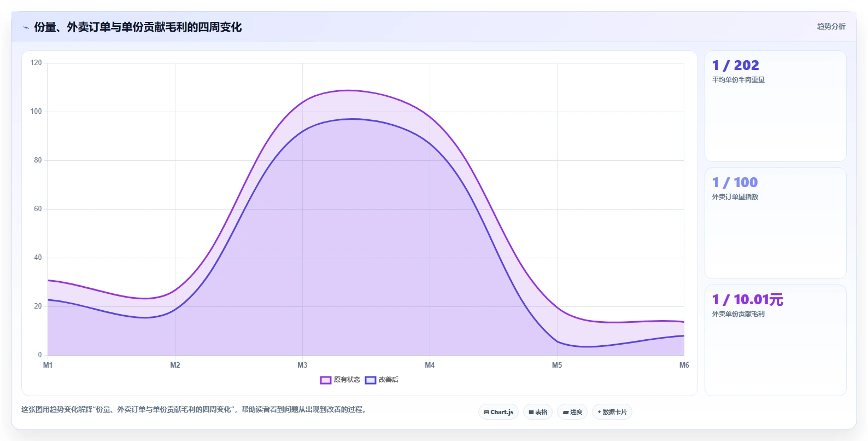Viewport: 868px width, 441px height.
Task: Click the 外卖单份贡献毛利 caption
Action: pos(738,314)
